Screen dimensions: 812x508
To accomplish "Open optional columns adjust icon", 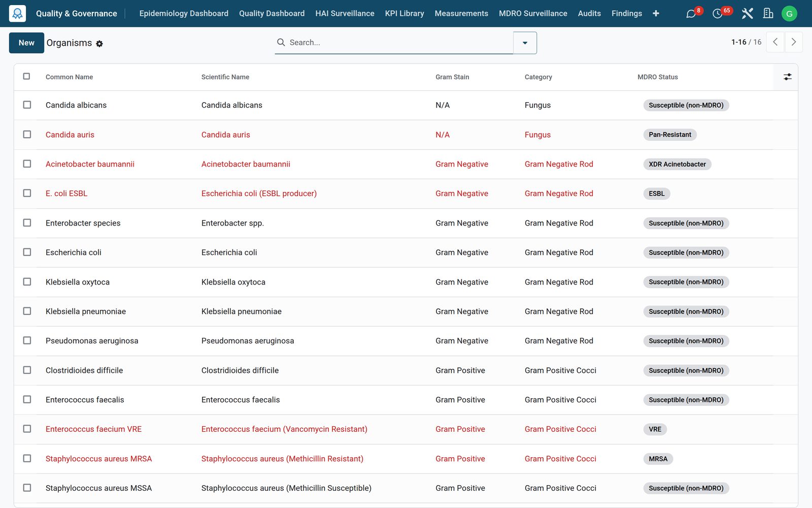I will (787, 77).
